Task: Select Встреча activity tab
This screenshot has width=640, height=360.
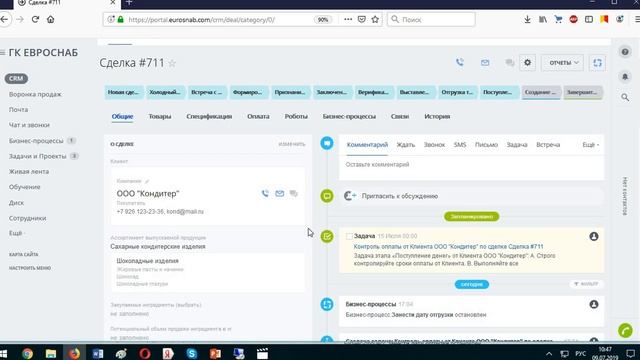Action: [548, 145]
